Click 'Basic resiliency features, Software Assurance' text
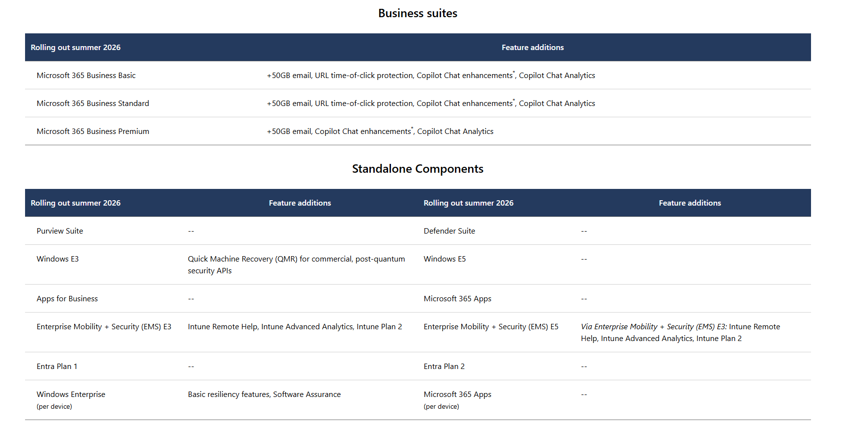The image size is (868, 421). click(264, 394)
